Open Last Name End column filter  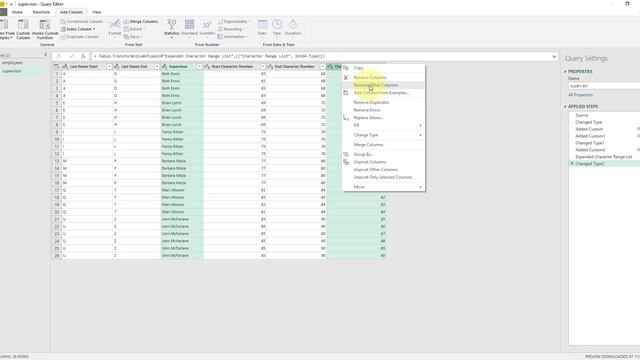(157, 67)
